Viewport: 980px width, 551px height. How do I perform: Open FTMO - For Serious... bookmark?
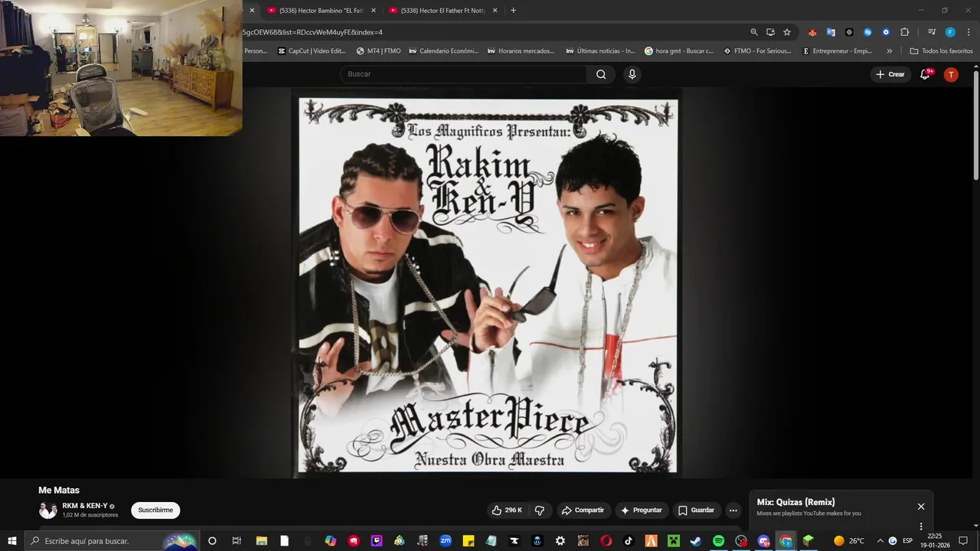pyautogui.click(x=757, y=51)
